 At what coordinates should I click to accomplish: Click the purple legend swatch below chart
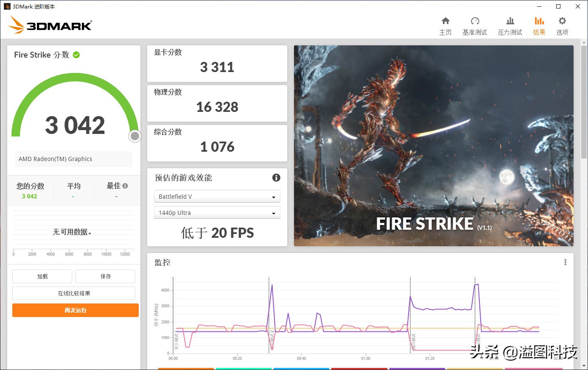(417, 369)
